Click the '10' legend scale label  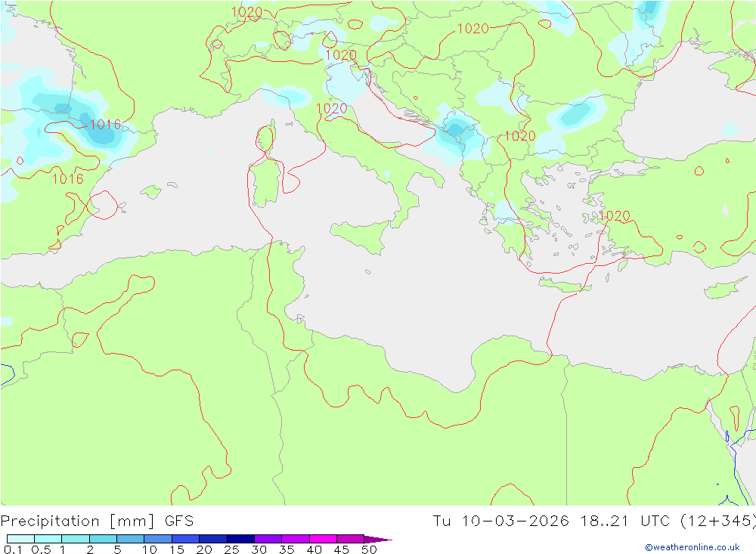(x=150, y=549)
